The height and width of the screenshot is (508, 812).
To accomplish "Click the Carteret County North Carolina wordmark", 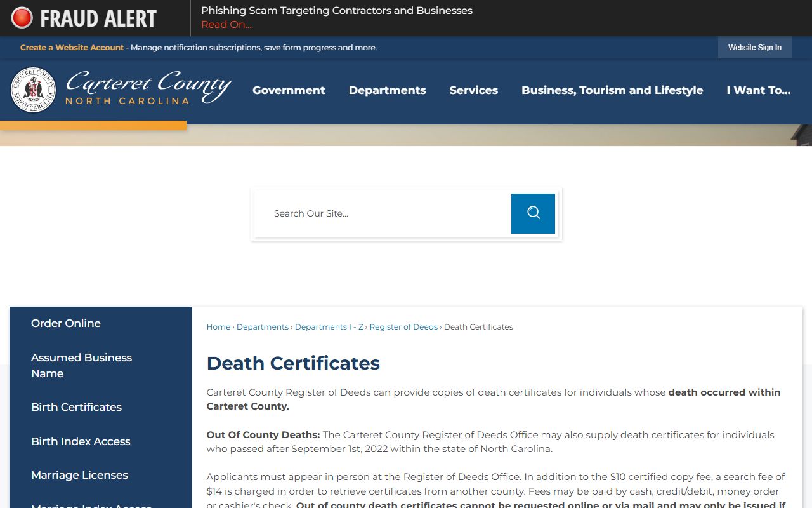I will (148, 88).
